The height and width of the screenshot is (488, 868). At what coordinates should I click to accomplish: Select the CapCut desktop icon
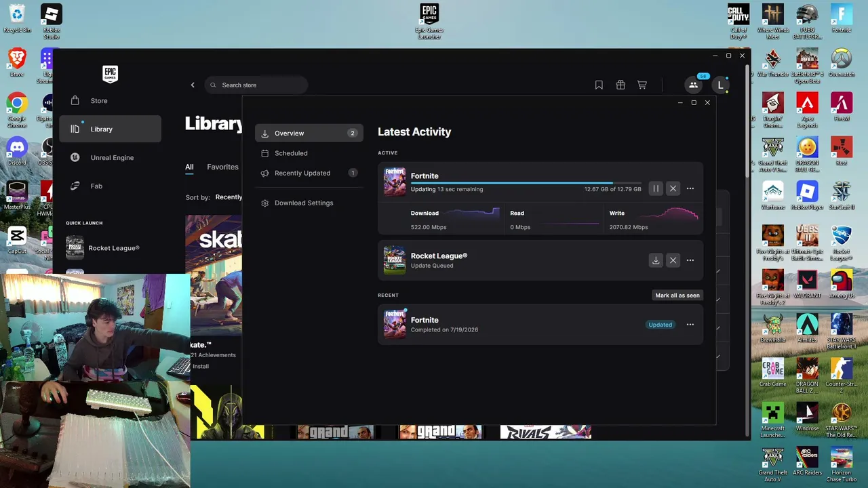[x=17, y=241]
